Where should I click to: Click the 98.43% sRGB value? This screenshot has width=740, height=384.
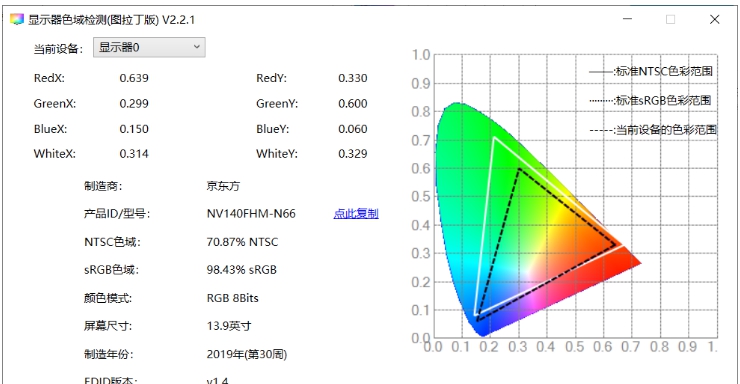click(x=242, y=270)
